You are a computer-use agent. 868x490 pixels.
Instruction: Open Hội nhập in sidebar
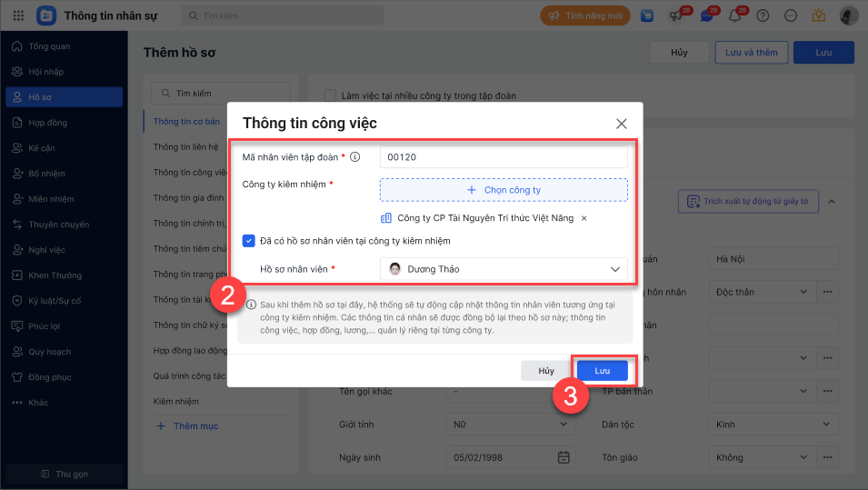pyautogui.click(x=65, y=72)
